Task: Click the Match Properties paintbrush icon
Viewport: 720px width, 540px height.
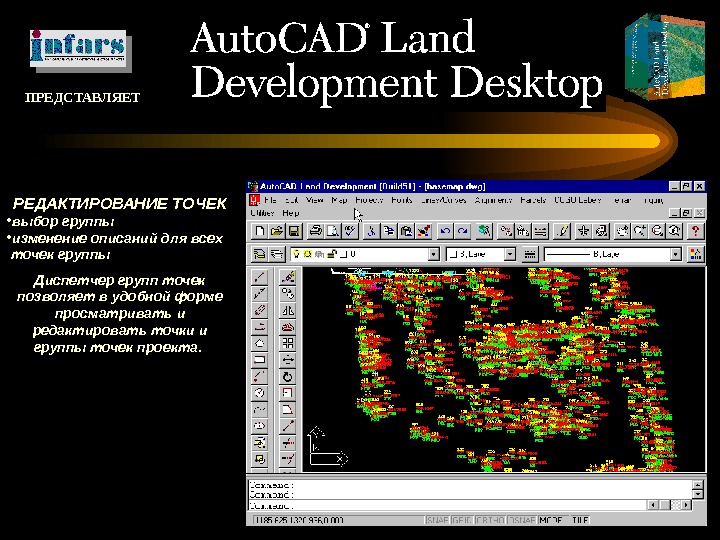Action: click(x=424, y=231)
